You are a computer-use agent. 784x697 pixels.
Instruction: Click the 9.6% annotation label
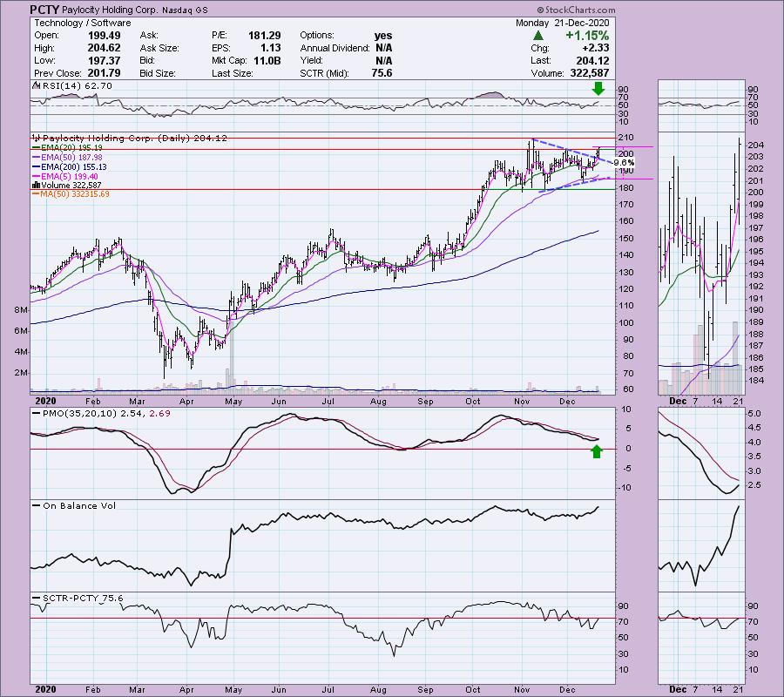pos(624,163)
